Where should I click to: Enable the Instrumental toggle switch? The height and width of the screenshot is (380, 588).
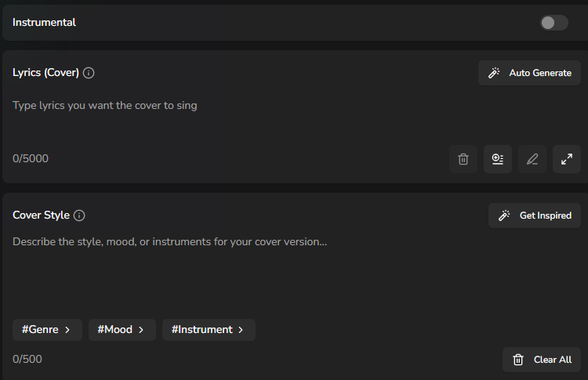click(x=554, y=23)
